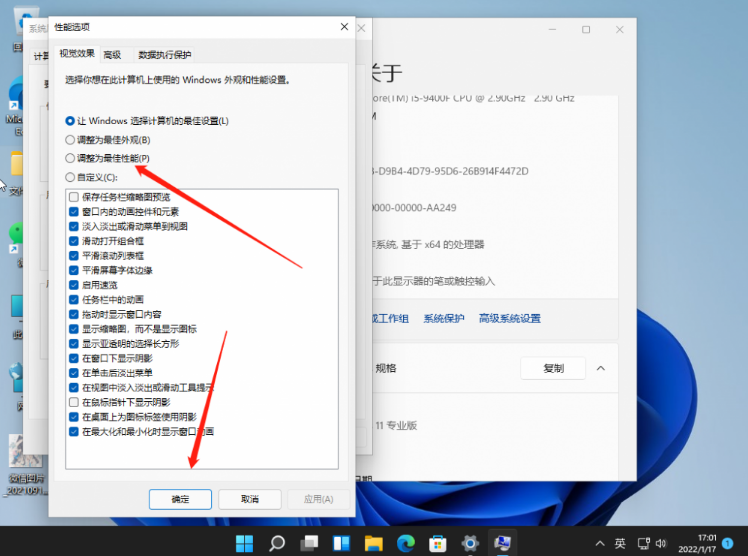
Task: Open Settings gear on the taskbar
Action: 470,543
